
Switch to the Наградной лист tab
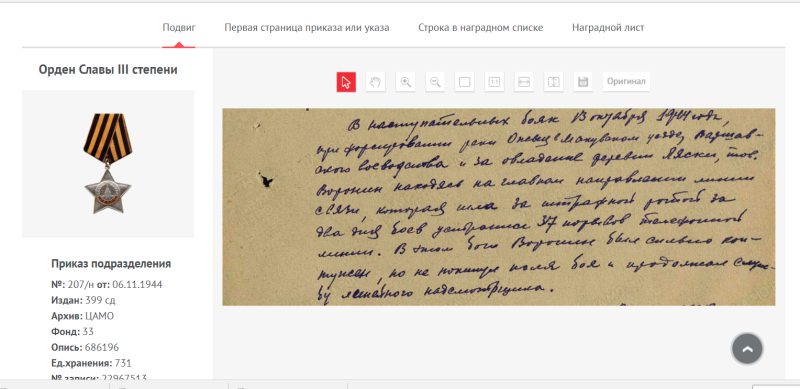click(608, 28)
